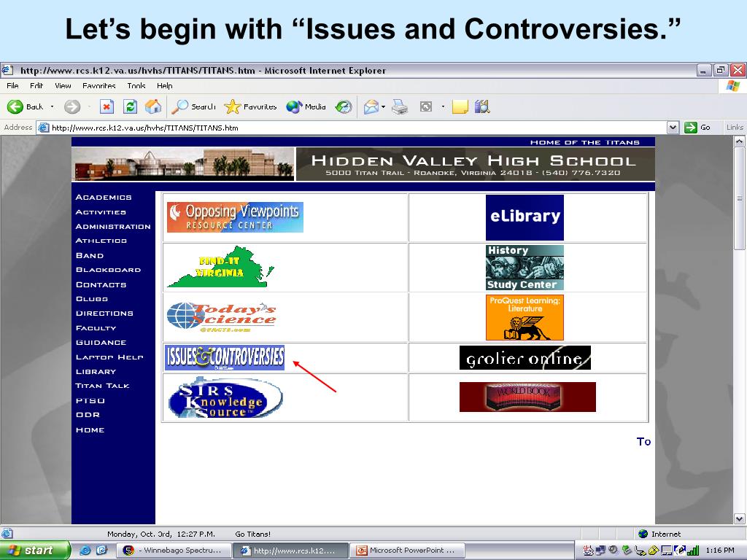Stop page loading with red X icon
The height and width of the screenshot is (560, 747).
(107, 106)
